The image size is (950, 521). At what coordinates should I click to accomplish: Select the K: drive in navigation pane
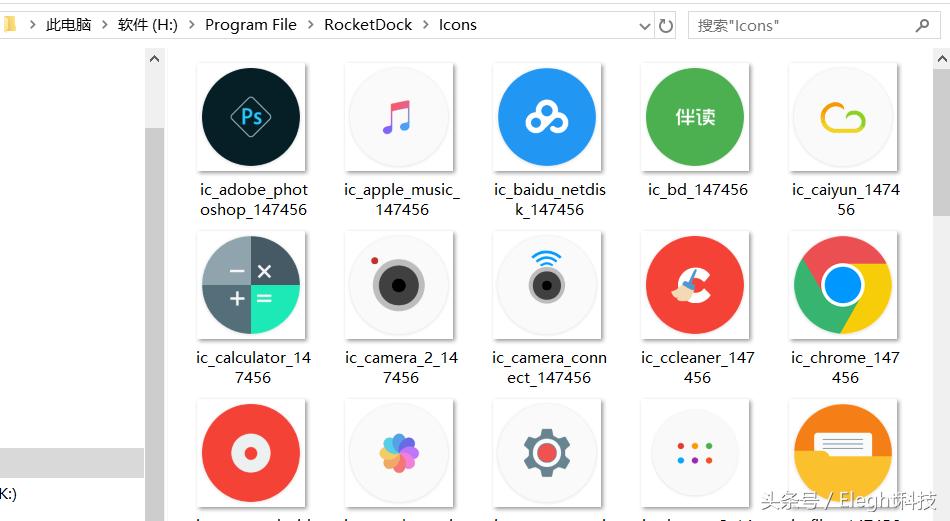click(x=8, y=493)
